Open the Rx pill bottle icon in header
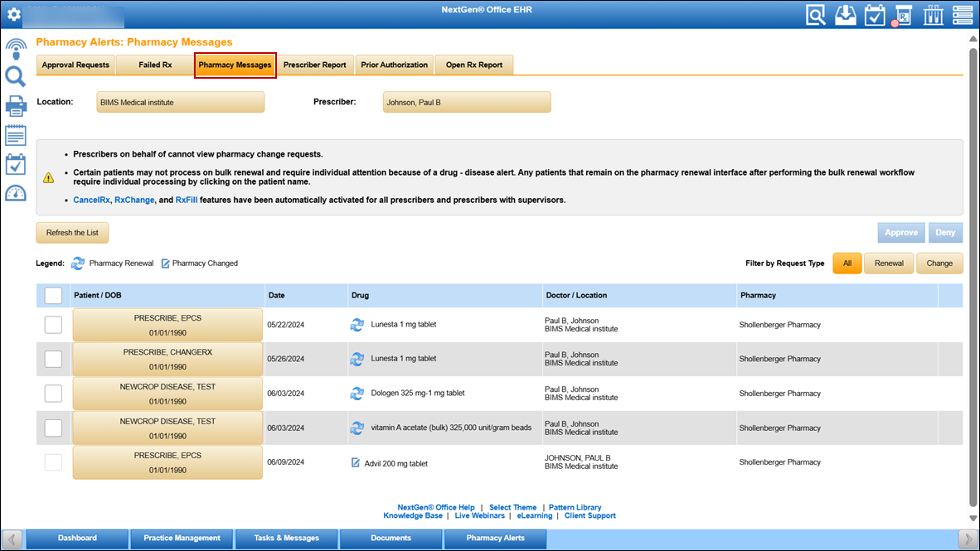 pyautogui.click(x=903, y=16)
